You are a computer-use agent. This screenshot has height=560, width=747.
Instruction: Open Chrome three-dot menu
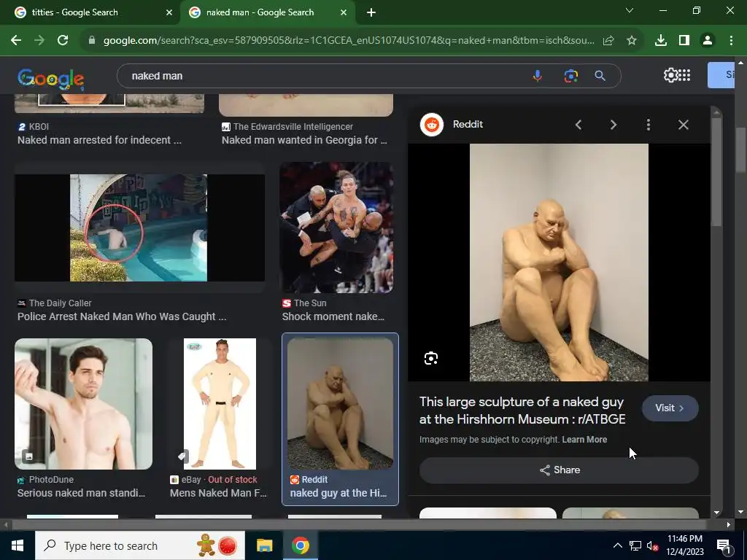[731, 41]
